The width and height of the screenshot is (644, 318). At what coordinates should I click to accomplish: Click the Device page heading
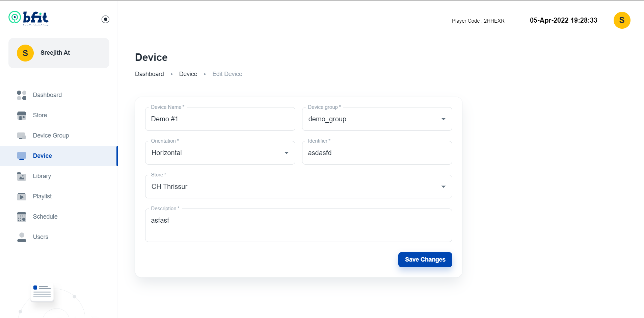pyautogui.click(x=151, y=57)
